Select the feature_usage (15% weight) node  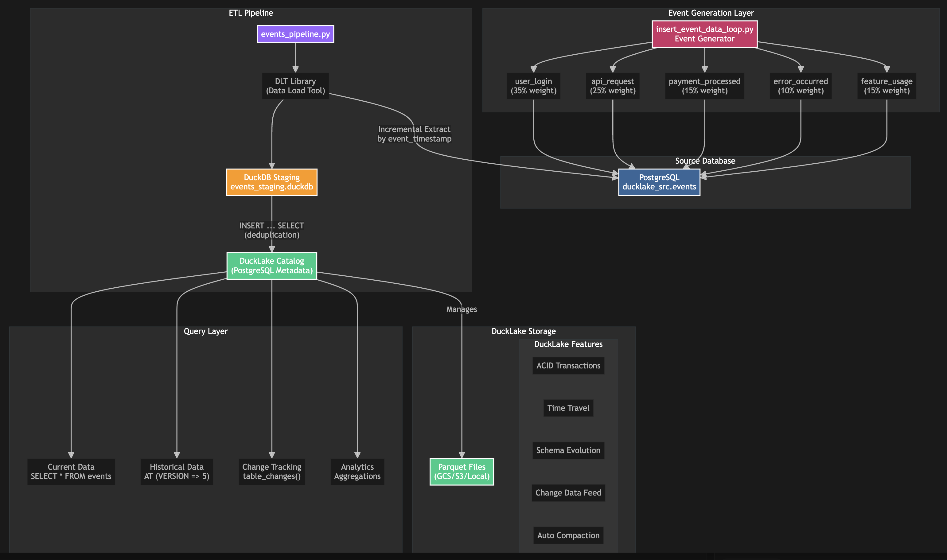887,86
